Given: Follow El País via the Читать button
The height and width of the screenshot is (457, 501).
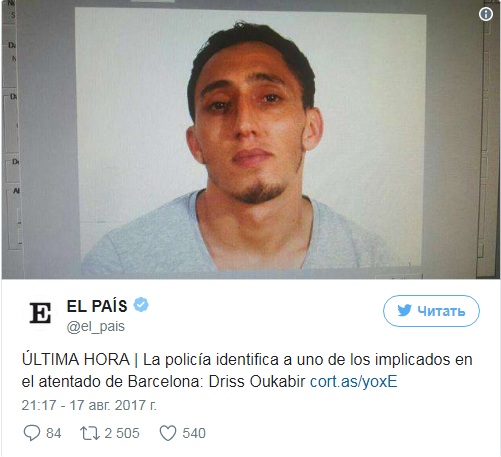Looking at the screenshot, I should coord(431,311).
